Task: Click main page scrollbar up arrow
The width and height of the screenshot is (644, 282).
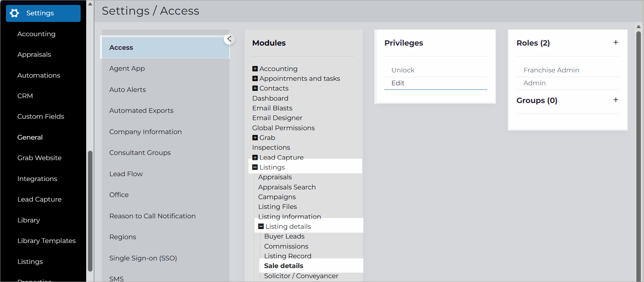Action: click(638, 26)
